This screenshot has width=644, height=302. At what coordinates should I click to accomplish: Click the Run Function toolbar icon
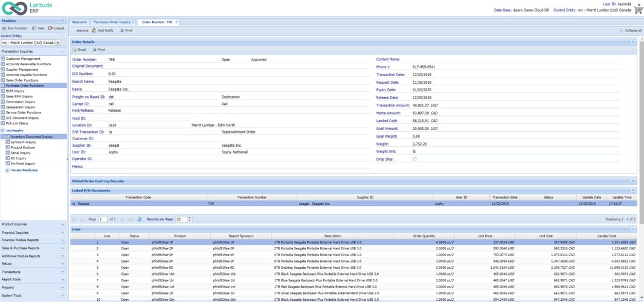pos(4,28)
